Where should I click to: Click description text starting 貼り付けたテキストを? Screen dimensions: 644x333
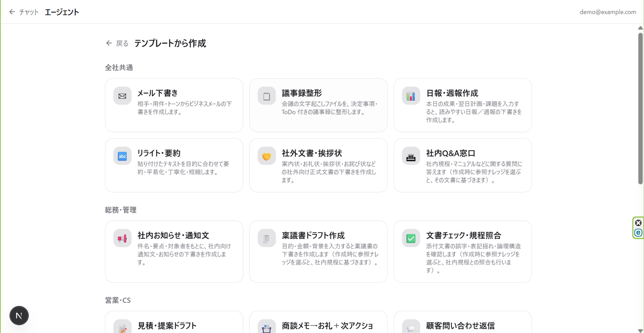[x=184, y=168]
